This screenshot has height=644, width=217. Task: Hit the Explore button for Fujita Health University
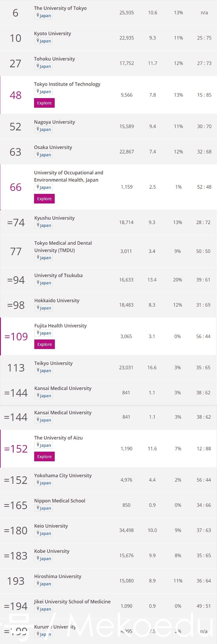[44, 344]
